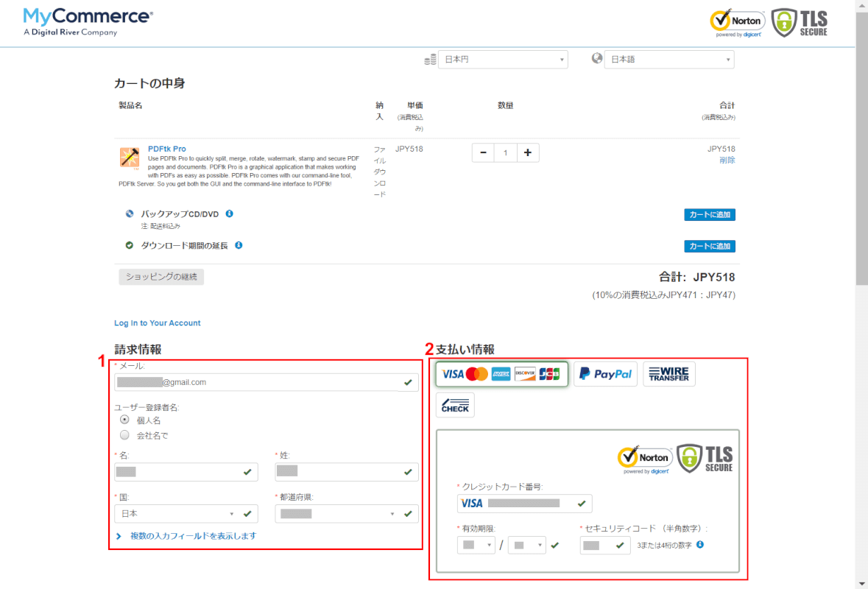Click Norton seal inside payment box
Viewport: 868px width, 589px height.
point(646,459)
